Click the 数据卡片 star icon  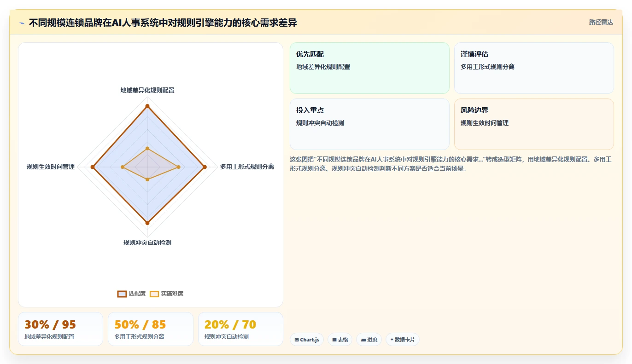(x=392, y=340)
